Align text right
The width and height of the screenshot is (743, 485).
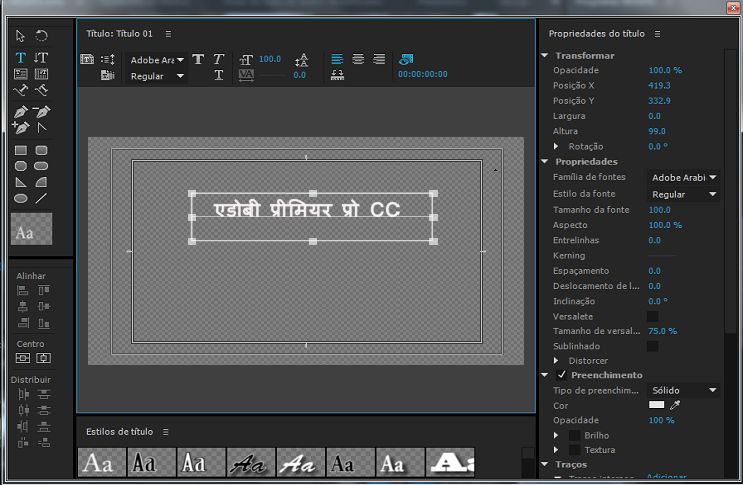coord(379,59)
